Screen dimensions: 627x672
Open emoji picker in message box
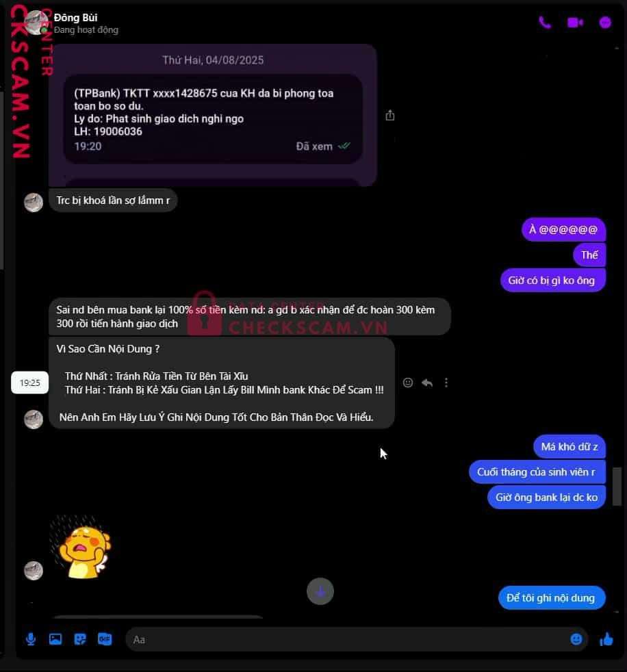pos(576,639)
